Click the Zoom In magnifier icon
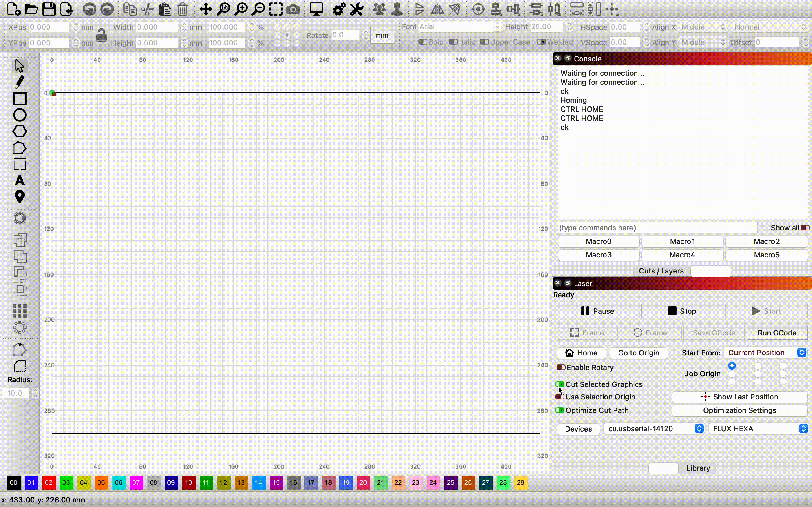Screen dimensions: 812x507 click(240, 9)
